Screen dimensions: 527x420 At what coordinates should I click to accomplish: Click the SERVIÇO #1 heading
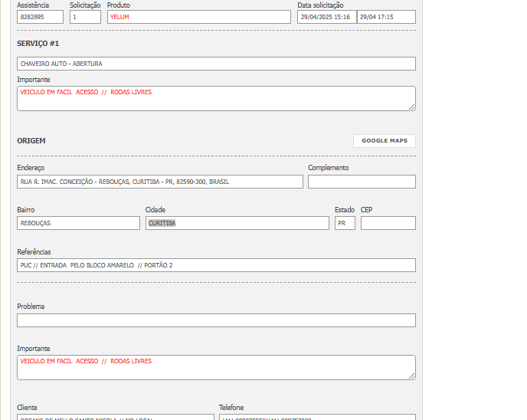pyautogui.click(x=38, y=44)
